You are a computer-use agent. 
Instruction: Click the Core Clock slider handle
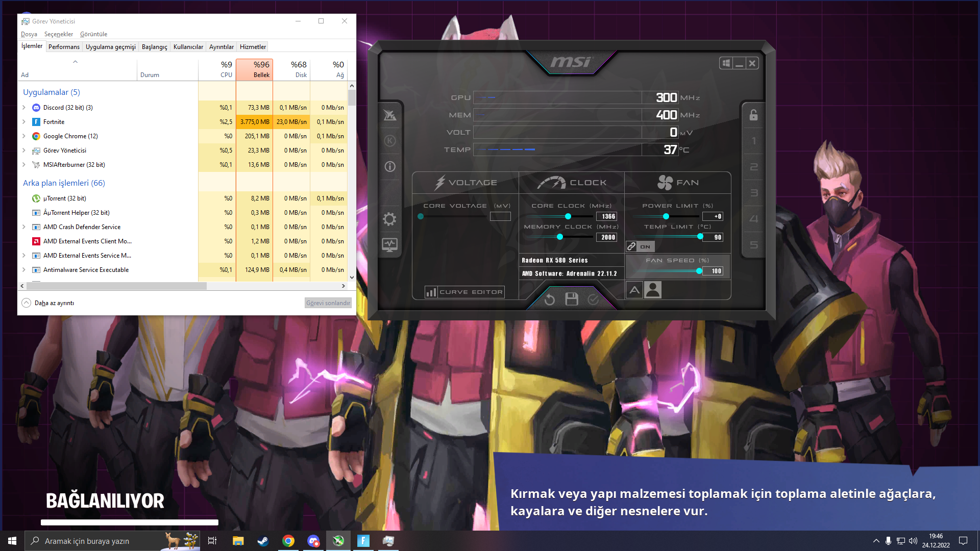pos(568,216)
